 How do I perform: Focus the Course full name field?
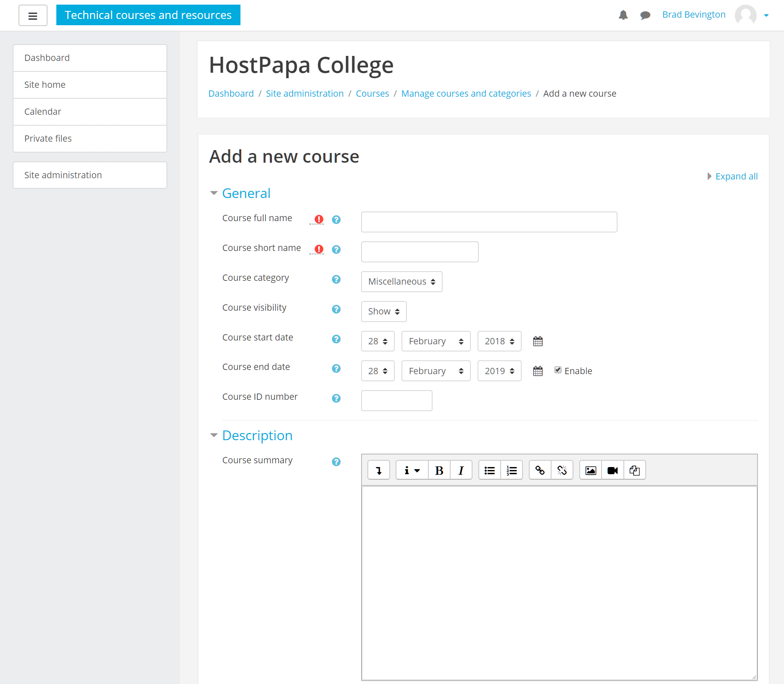click(489, 222)
